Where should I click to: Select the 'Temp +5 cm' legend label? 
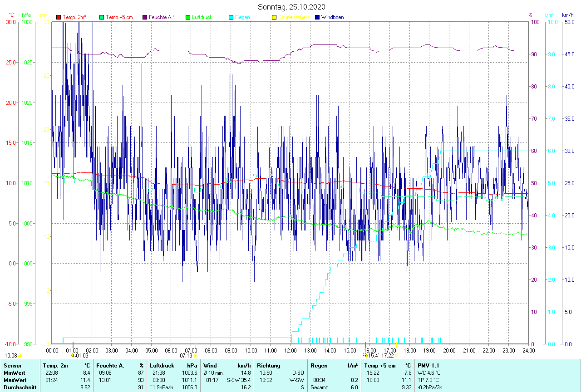[119, 17]
